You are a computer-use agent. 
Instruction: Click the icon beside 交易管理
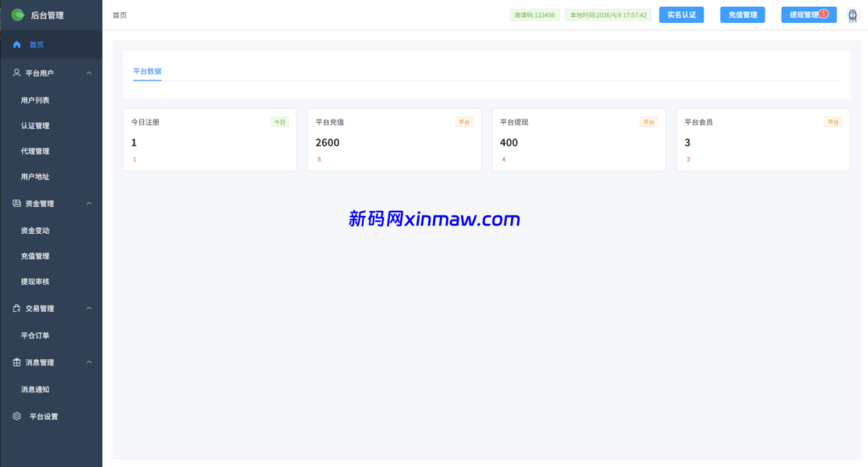point(17,309)
